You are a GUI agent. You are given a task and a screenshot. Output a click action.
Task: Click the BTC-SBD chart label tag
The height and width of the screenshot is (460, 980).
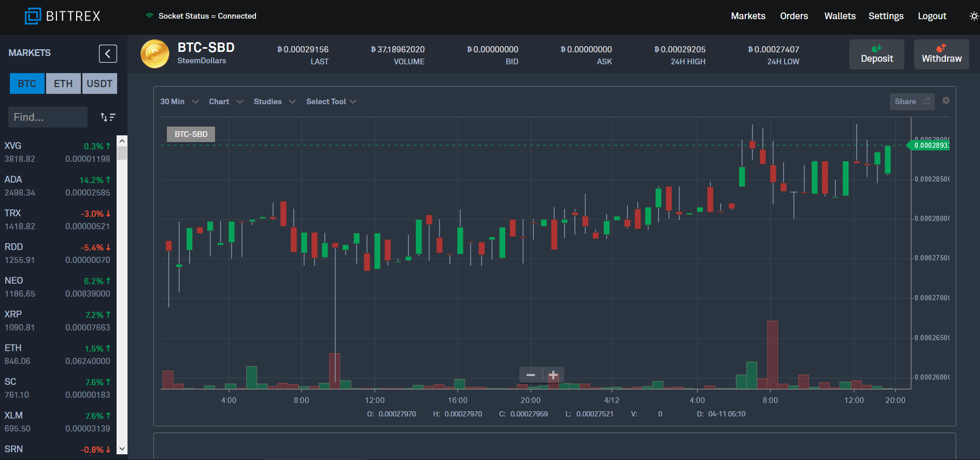point(191,134)
